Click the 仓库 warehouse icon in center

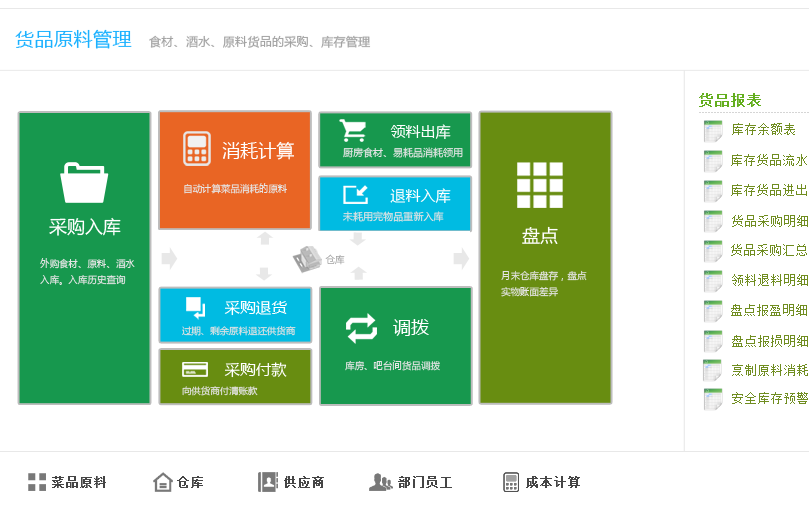[308, 259]
